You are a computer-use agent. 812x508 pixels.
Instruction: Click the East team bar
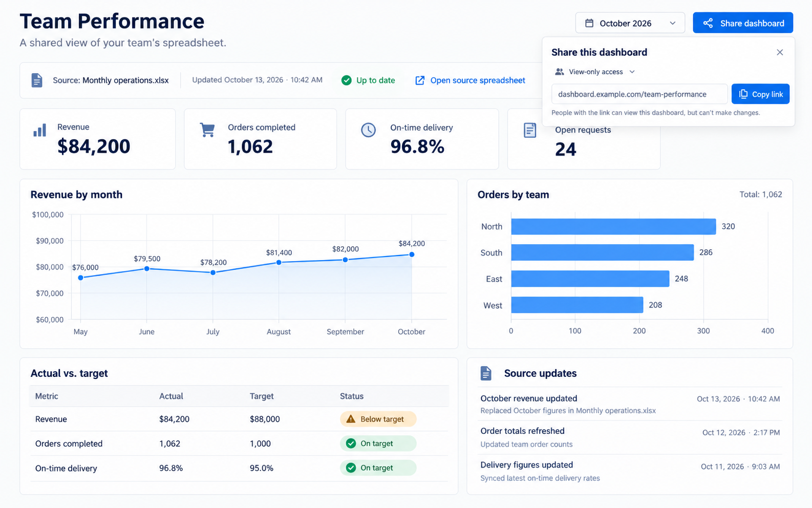tap(590, 279)
